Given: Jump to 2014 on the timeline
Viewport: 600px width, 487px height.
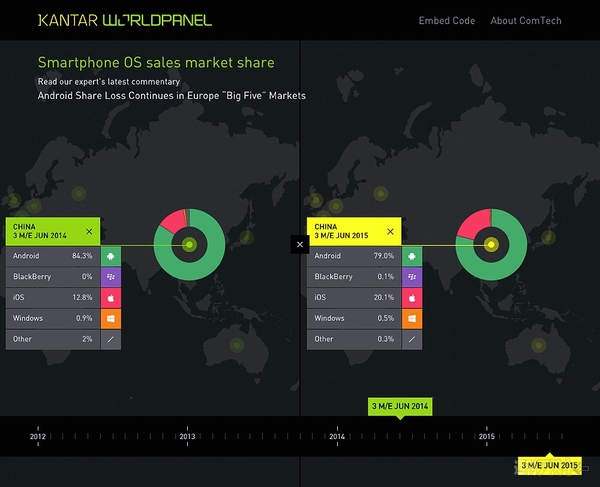Looking at the screenshot, I should tap(337, 436).
